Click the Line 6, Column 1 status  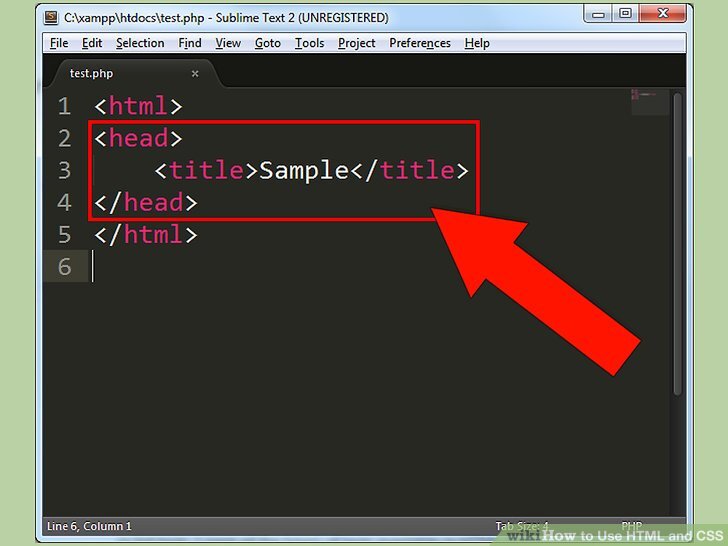coord(89,526)
